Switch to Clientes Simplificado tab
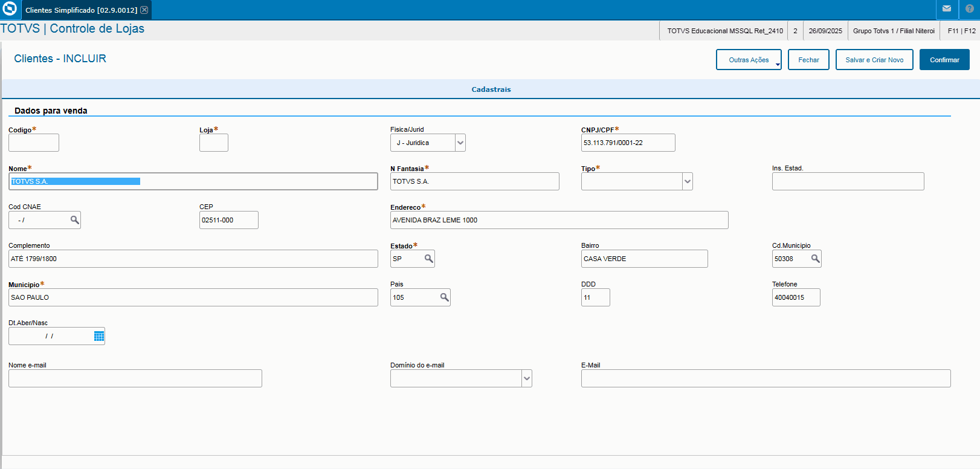The image size is (980, 469). (x=81, y=10)
